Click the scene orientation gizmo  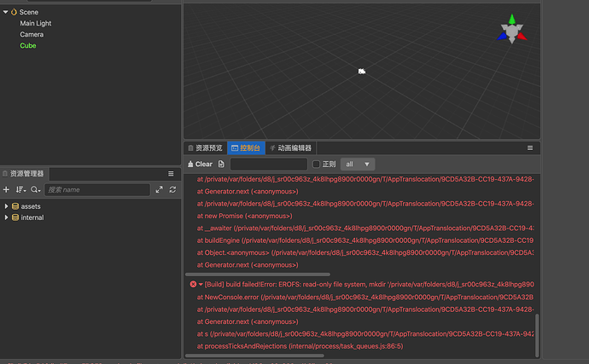[511, 29]
